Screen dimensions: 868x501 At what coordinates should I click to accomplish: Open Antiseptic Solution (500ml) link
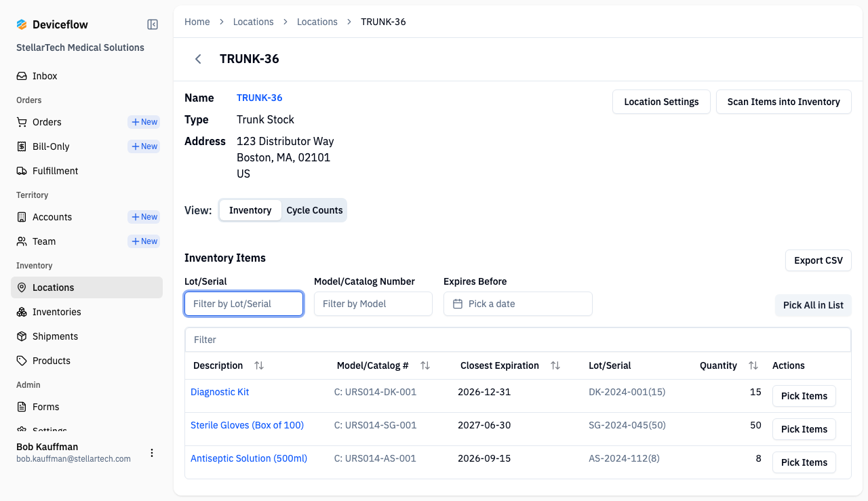coord(249,458)
